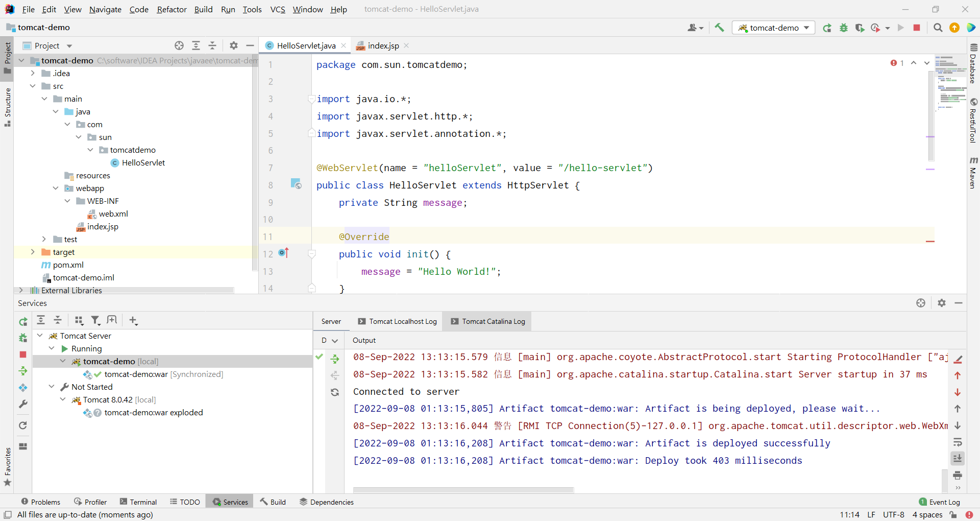Open the Terminal tool window
980x521 pixels.
tap(138, 502)
